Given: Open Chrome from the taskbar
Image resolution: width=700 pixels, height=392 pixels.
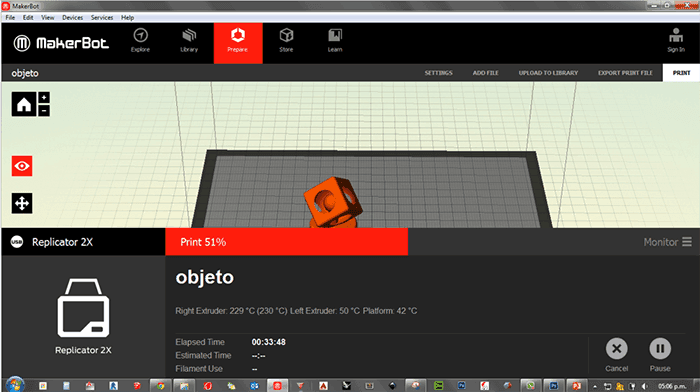Looking at the screenshot, I should [x=160, y=386].
